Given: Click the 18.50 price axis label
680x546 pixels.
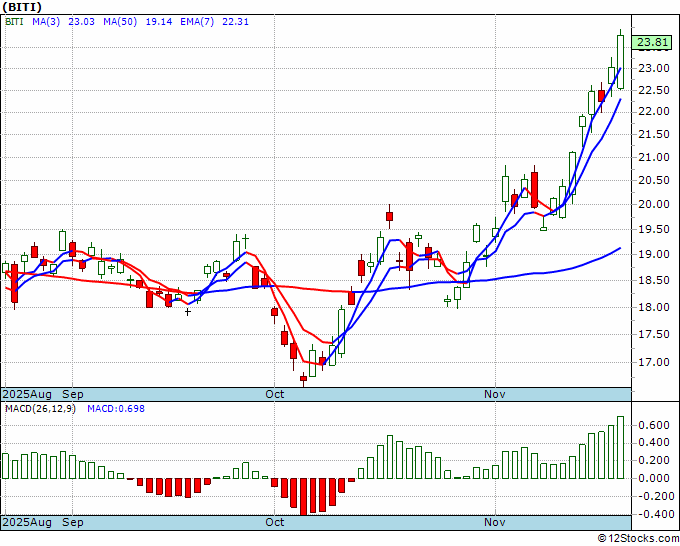Looking at the screenshot, I should [x=654, y=281].
